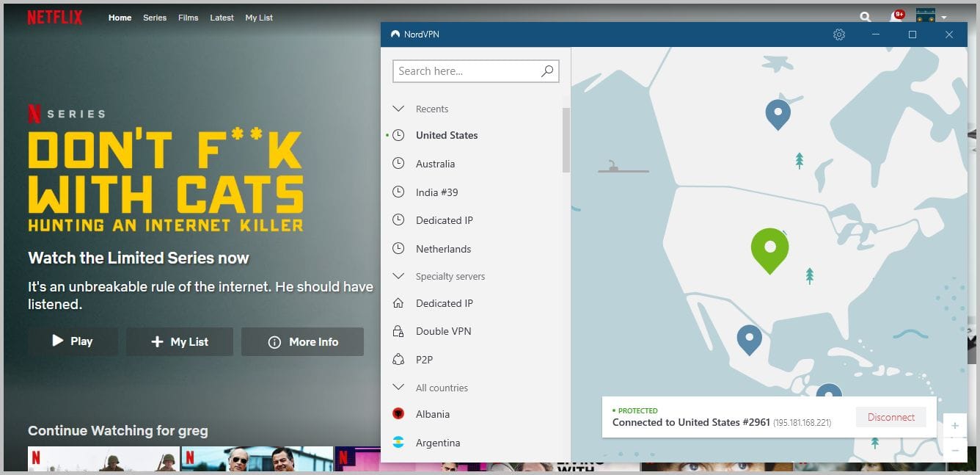Click the P2P servers icon
Viewport: 980px width, 475px height.
click(398, 360)
